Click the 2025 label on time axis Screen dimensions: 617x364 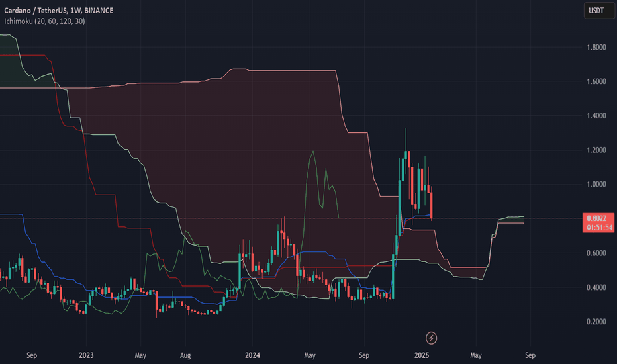pyautogui.click(x=422, y=355)
